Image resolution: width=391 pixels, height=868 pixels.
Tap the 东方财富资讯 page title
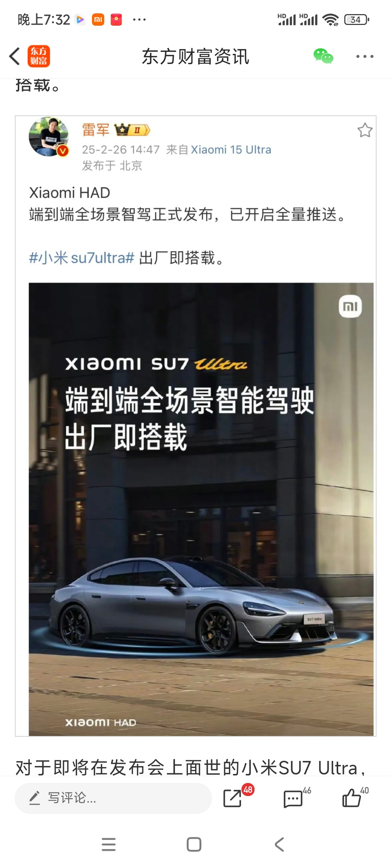click(x=195, y=57)
